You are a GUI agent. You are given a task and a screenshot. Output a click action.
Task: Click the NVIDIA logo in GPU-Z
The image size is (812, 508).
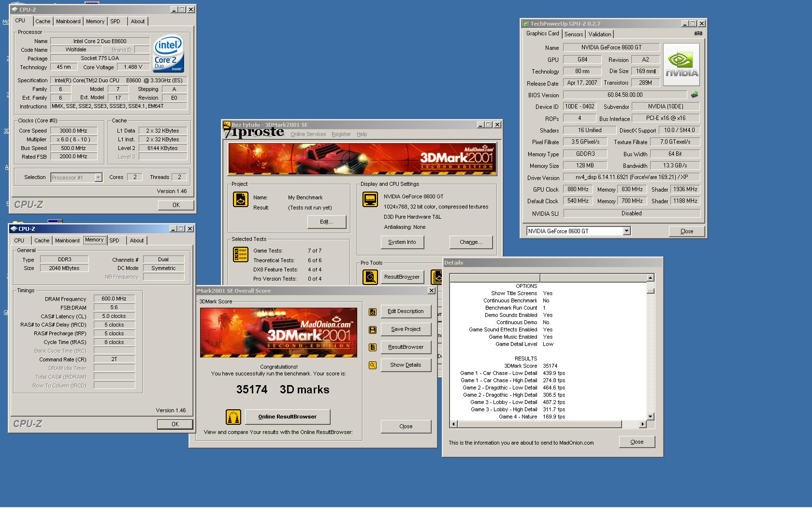tap(681, 65)
